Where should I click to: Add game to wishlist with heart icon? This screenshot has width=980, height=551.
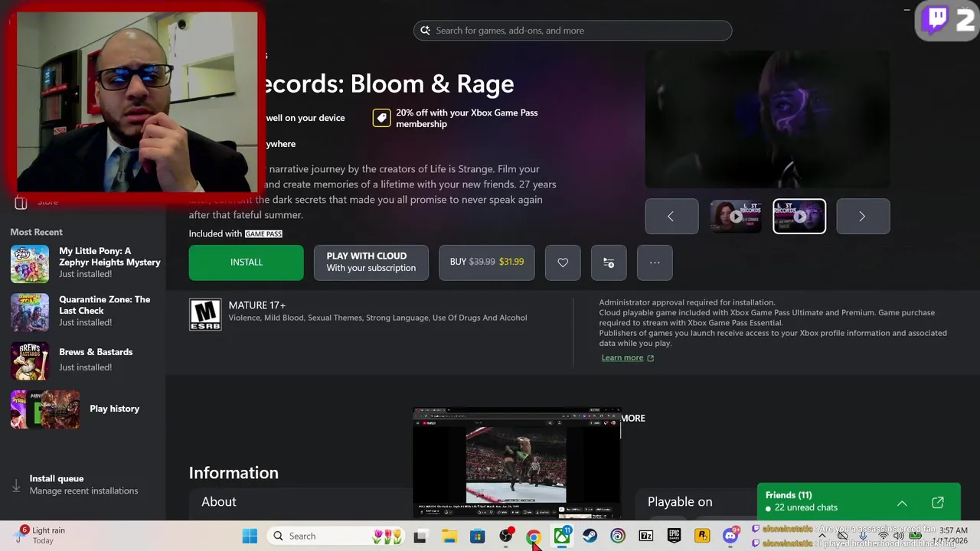tap(563, 262)
